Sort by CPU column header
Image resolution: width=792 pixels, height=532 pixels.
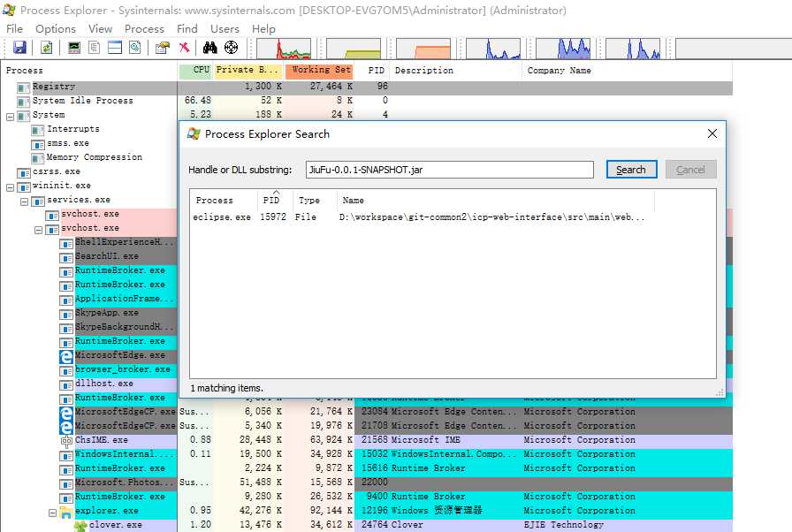click(x=196, y=70)
